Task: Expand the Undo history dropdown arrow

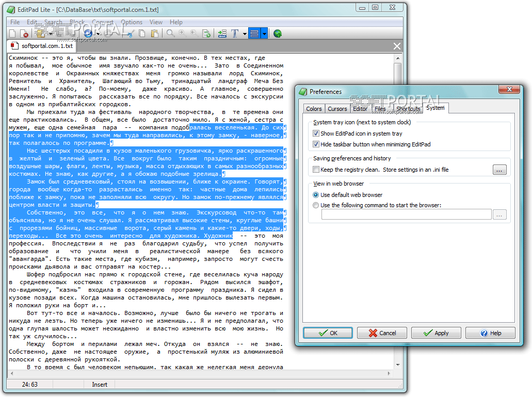Action: pos(98,33)
